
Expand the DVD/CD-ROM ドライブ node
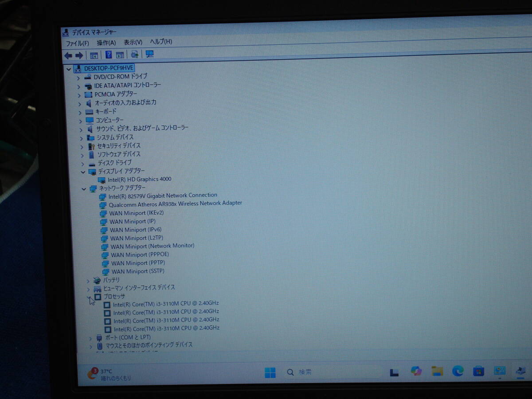pyautogui.click(x=78, y=78)
